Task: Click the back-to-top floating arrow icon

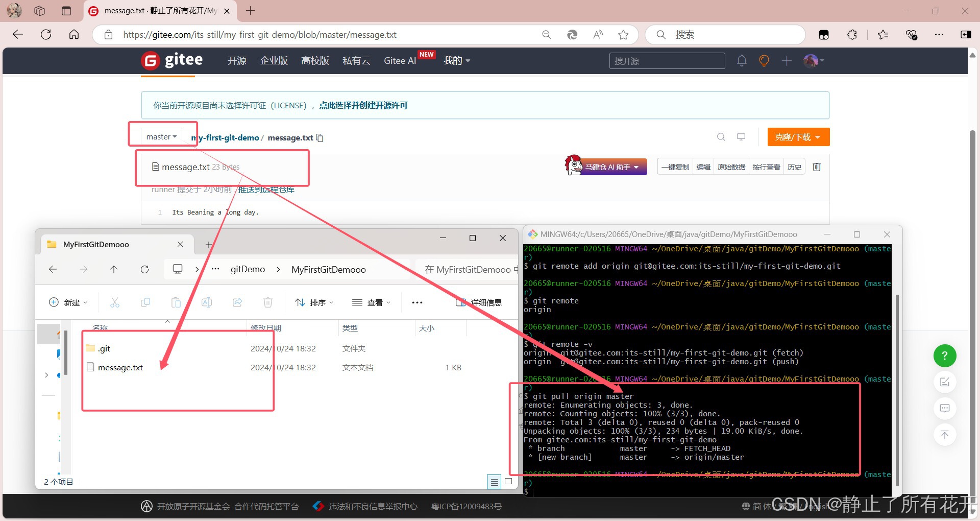Action: (945, 435)
